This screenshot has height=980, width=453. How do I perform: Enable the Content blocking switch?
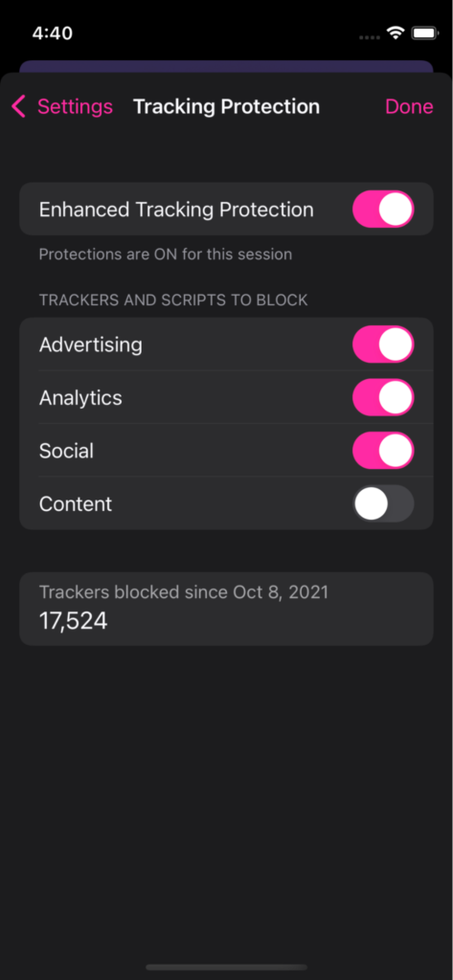(383, 503)
